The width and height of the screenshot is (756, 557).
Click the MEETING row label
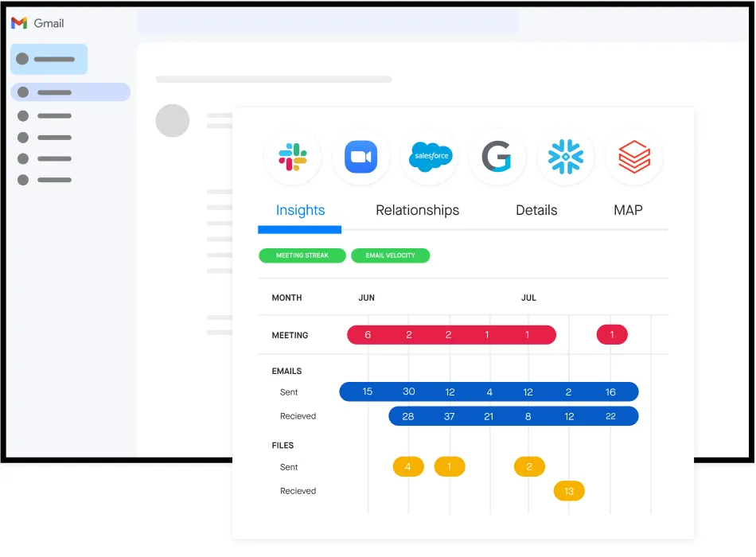(290, 335)
